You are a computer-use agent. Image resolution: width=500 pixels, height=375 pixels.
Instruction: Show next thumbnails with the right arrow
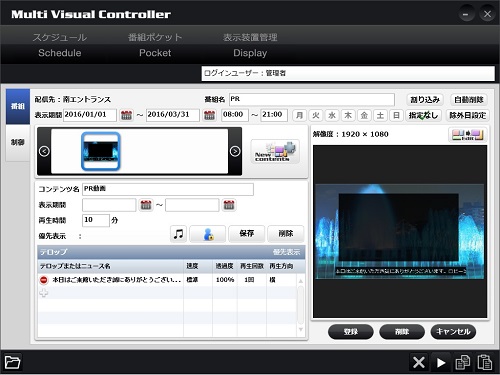[x=235, y=151]
